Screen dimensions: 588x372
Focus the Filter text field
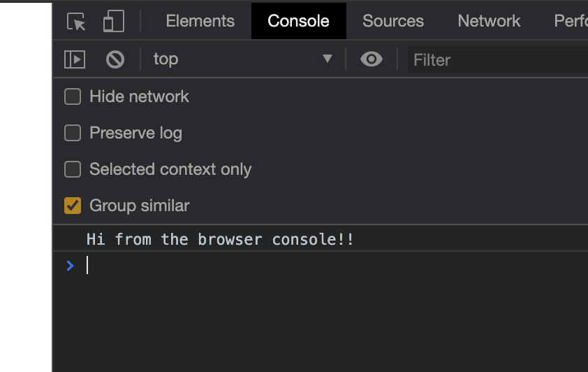coord(498,59)
